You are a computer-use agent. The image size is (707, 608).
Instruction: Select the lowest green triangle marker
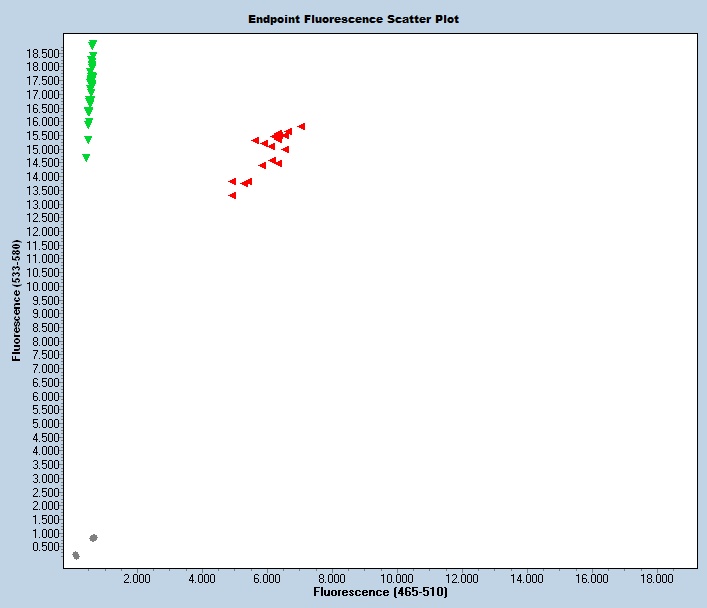point(86,157)
